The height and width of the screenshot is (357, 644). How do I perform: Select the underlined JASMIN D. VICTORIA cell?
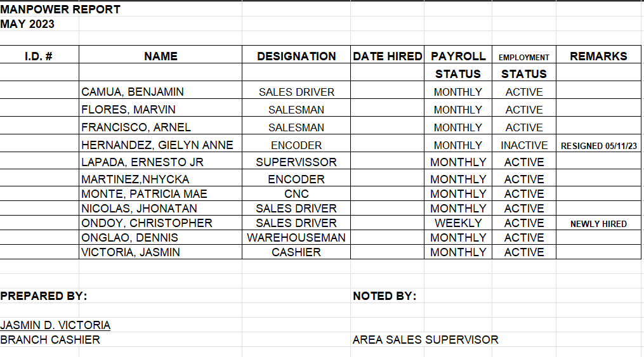tap(55, 325)
